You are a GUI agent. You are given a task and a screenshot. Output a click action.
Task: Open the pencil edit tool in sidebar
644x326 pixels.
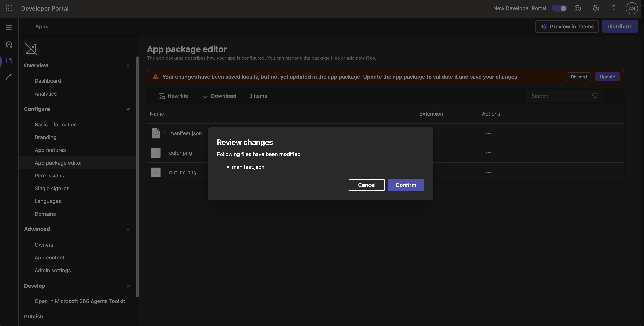(x=9, y=77)
